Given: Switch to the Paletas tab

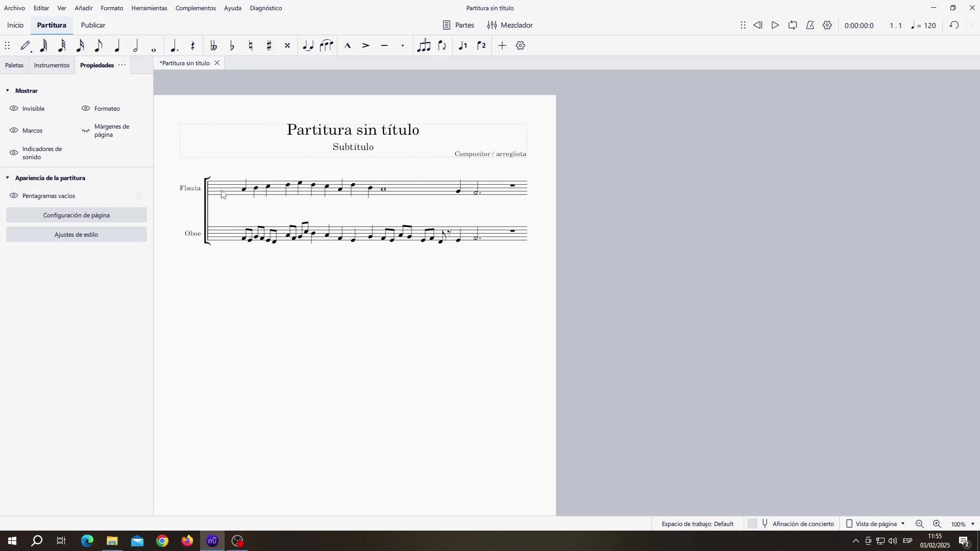Looking at the screenshot, I should click(x=14, y=65).
